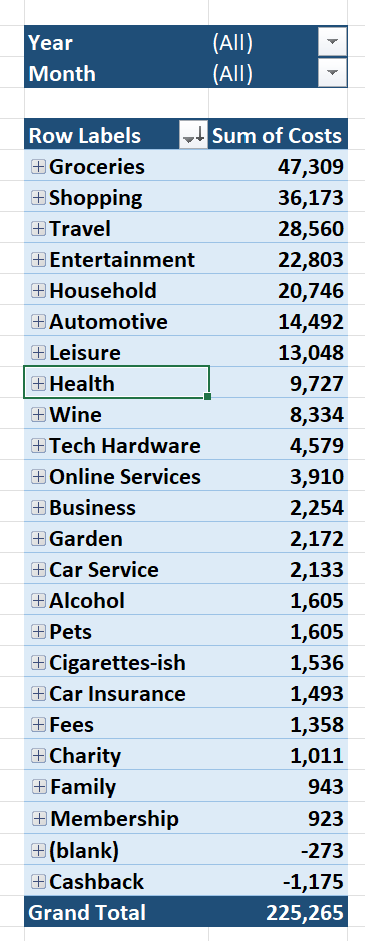Expand the Online Services row
This screenshot has width=365, height=941.
pos(38,477)
